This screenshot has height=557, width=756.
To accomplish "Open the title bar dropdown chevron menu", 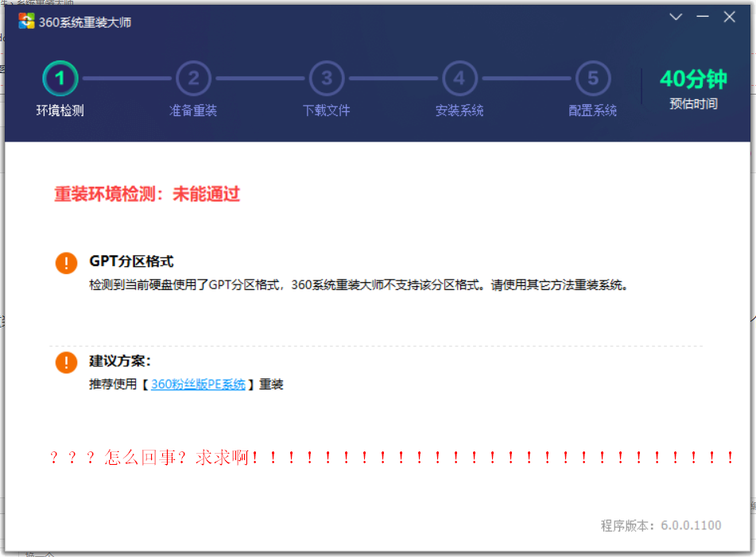I will point(676,17).
